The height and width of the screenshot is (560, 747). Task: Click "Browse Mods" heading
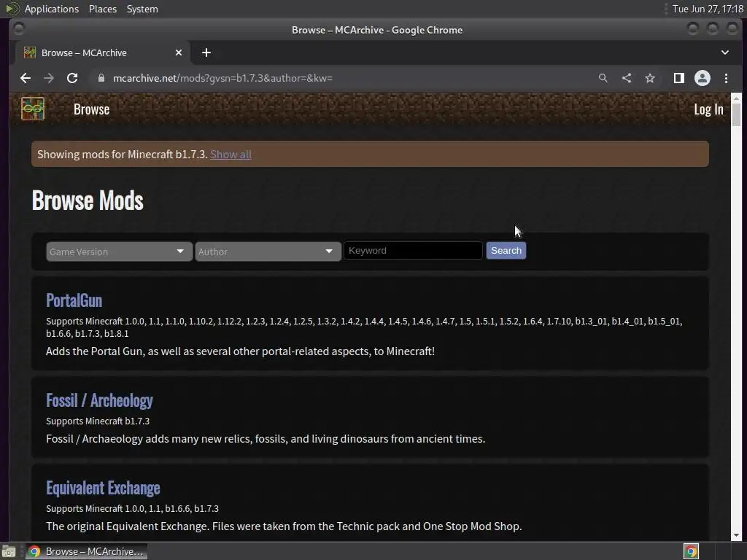point(88,200)
